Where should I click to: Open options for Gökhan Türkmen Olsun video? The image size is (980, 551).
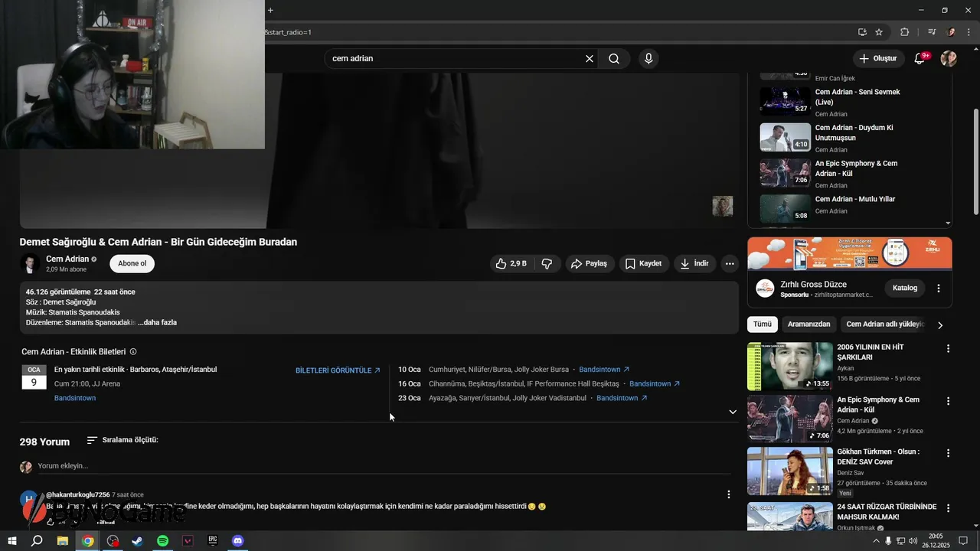click(948, 453)
